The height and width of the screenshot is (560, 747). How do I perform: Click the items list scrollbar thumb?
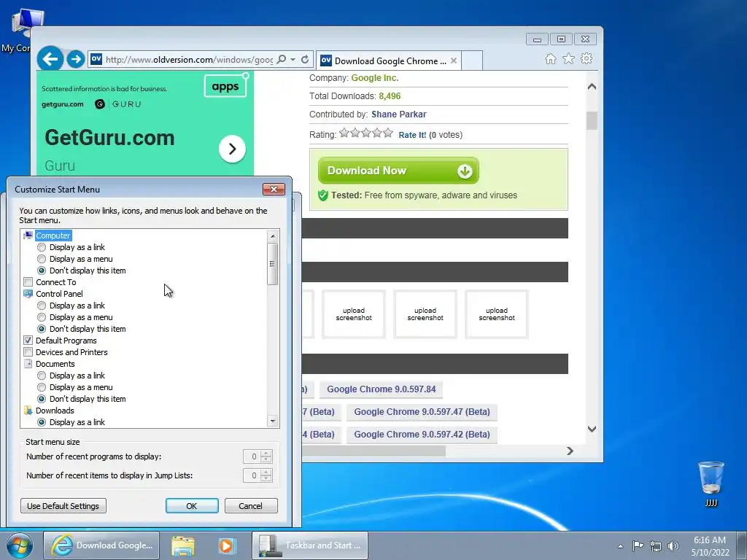pyautogui.click(x=273, y=264)
